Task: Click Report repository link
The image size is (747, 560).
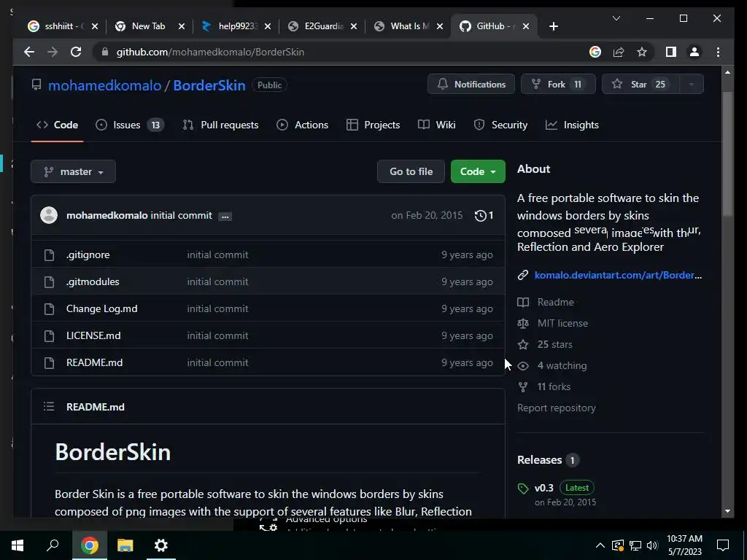Action: pyautogui.click(x=557, y=408)
